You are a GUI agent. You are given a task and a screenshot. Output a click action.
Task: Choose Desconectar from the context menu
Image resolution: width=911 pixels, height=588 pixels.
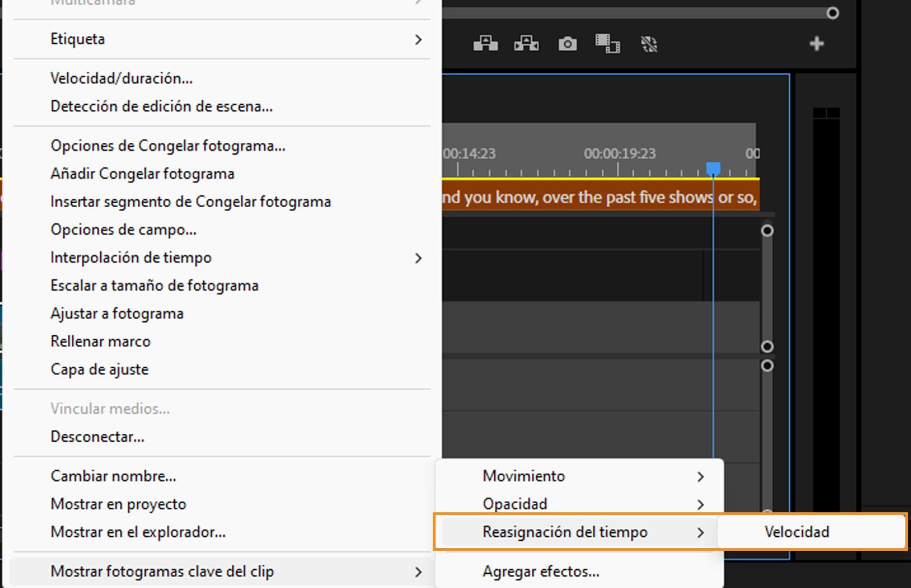point(97,437)
